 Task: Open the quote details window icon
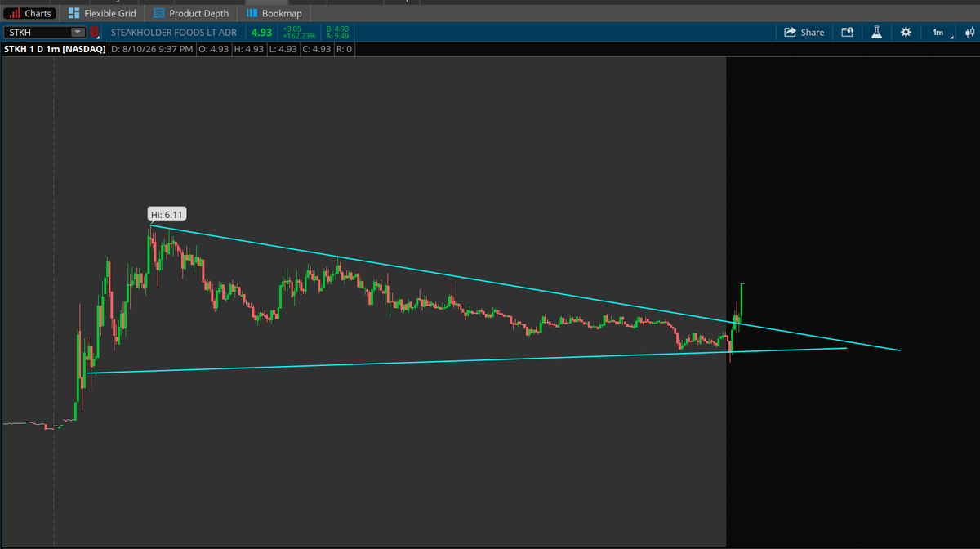[847, 33]
